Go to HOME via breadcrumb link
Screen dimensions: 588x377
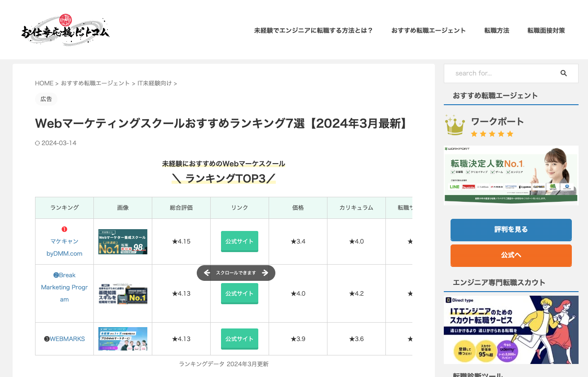(44, 83)
